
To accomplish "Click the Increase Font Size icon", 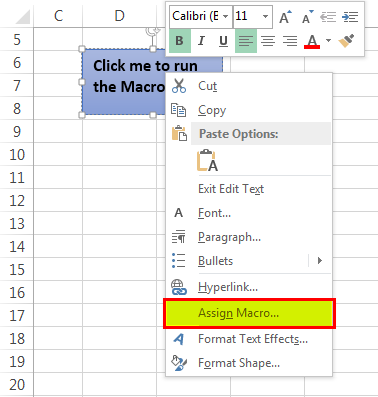I will 285,17.
